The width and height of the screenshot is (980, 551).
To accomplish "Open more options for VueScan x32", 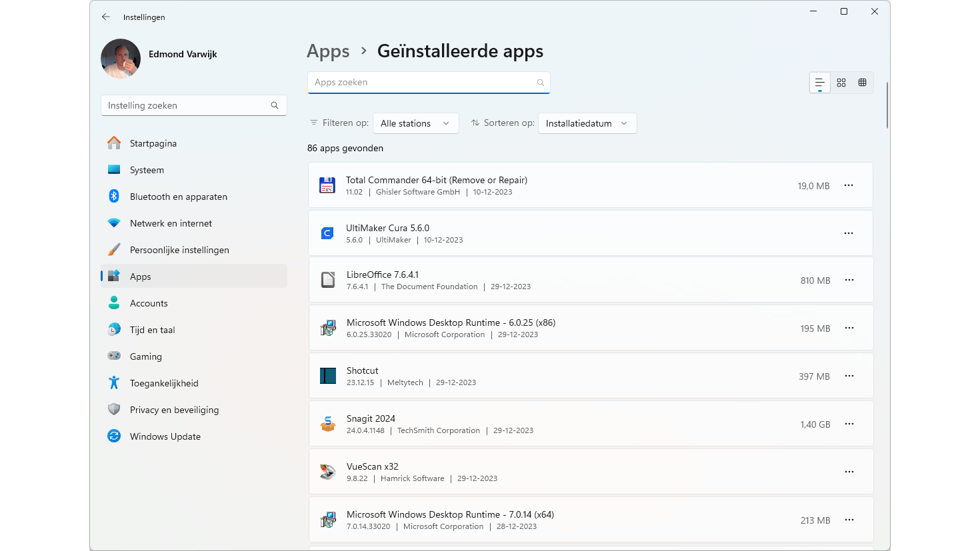I will (849, 472).
